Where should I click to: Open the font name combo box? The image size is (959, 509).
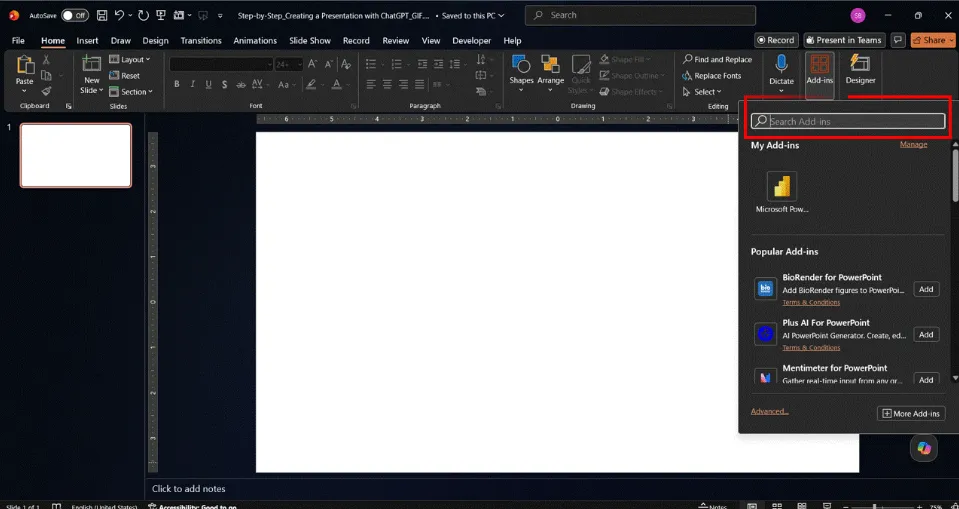coord(221,64)
